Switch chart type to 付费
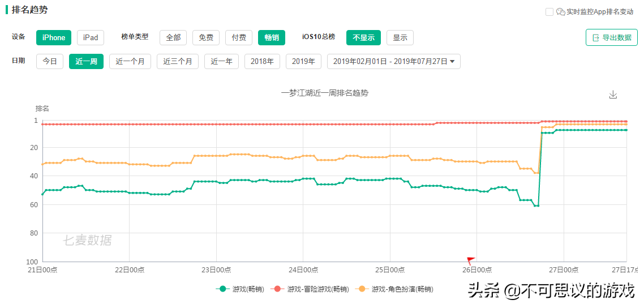Viewport: 644px width, 308px height. tap(239, 38)
